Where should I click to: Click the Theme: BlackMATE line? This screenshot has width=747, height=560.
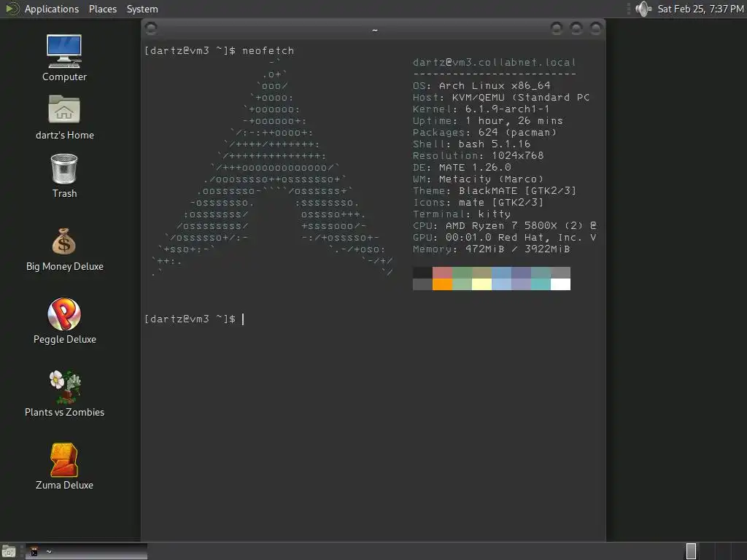pos(495,191)
